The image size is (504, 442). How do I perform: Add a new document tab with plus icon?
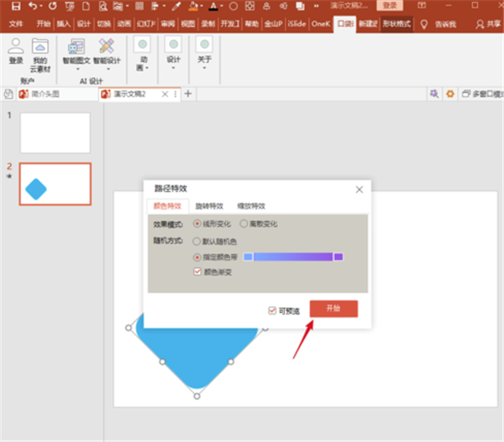187,94
